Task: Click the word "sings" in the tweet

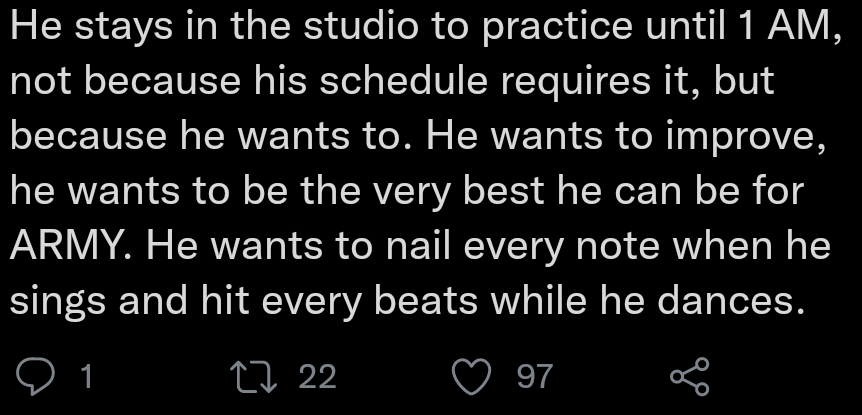Action: [x=60, y=299]
